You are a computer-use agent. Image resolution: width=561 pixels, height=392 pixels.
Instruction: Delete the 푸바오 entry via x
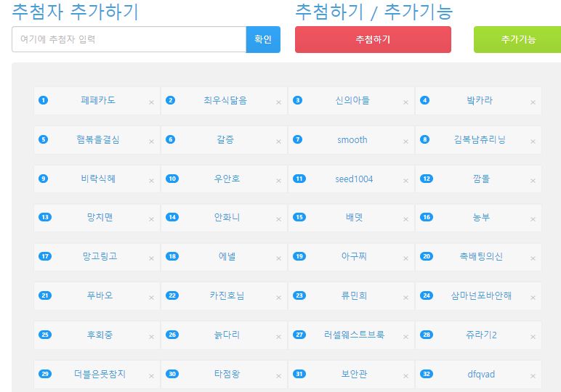(x=151, y=298)
